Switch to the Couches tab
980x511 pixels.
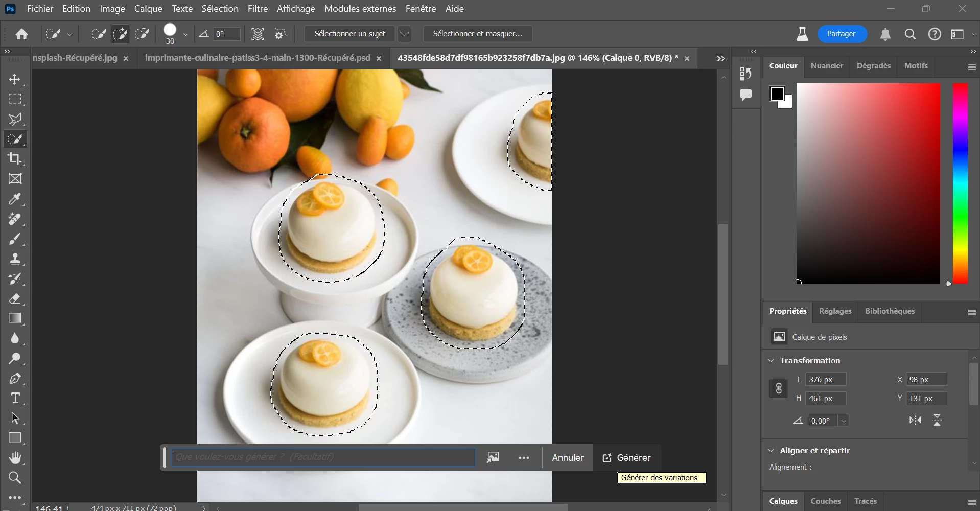[826, 501]
